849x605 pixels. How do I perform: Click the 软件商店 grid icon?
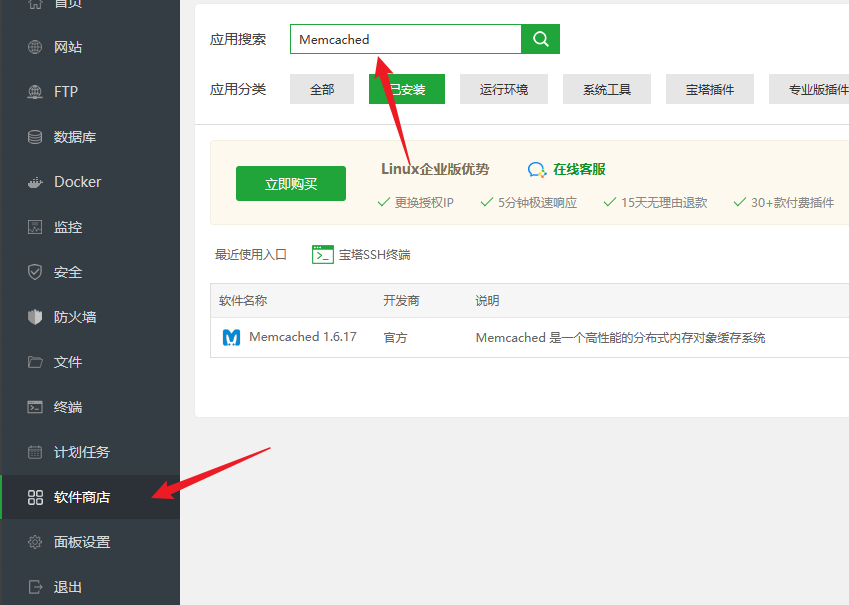click(35, 497)
